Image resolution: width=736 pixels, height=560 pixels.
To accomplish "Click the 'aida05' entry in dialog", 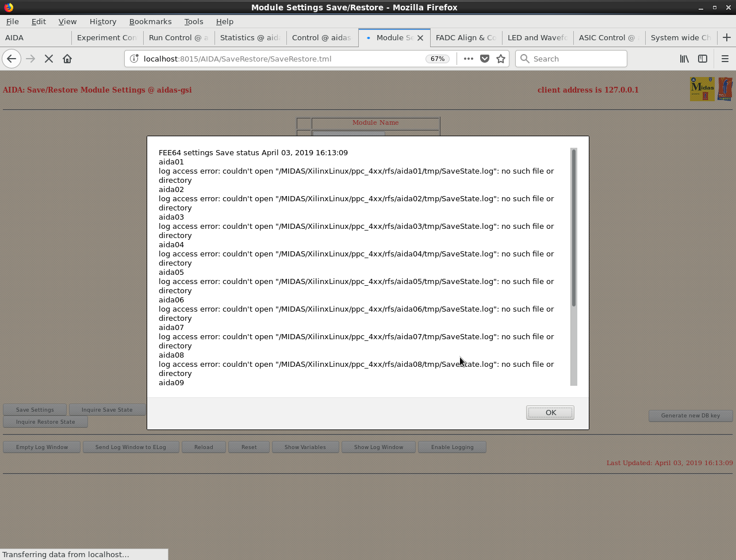I will (x=171, y=272).
